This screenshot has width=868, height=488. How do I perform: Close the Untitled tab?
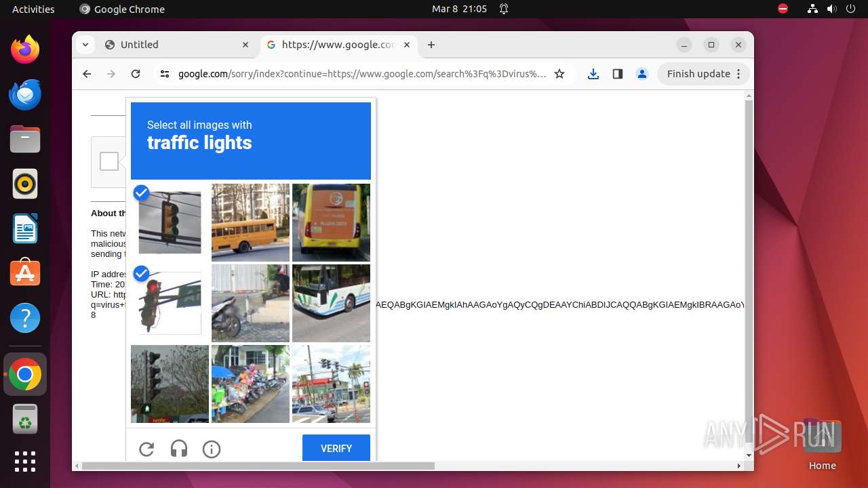(245, 45)
